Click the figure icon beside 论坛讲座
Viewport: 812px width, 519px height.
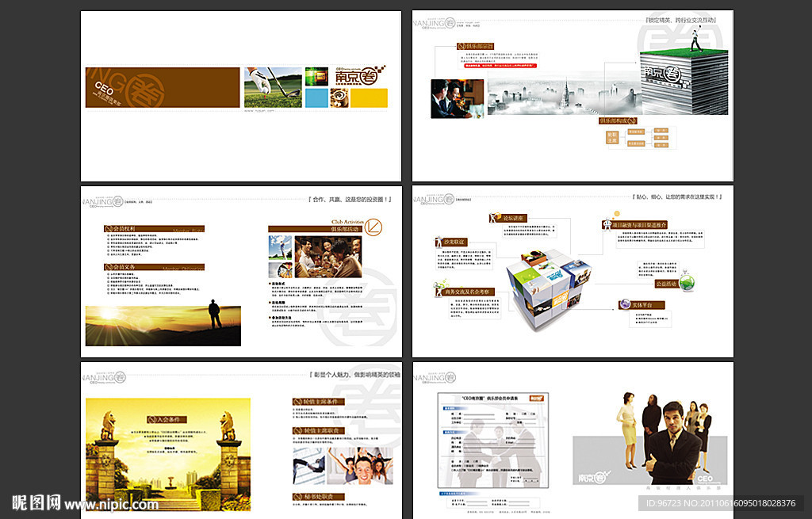(495, 217)
